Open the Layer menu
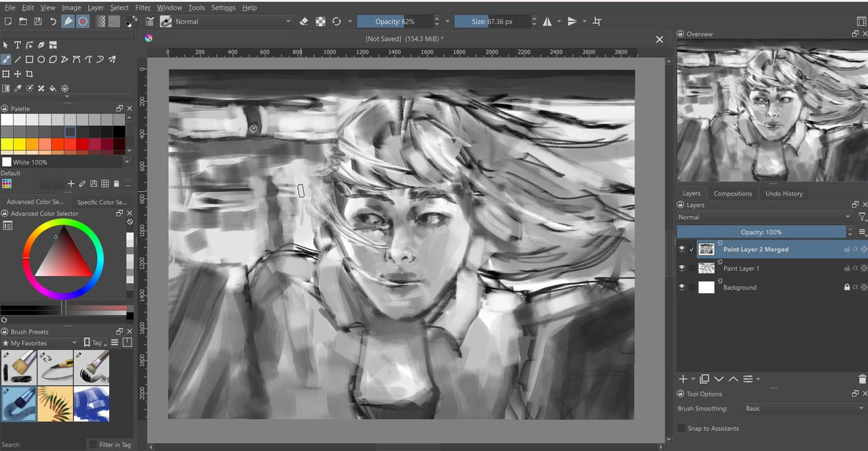 point(95,7)
